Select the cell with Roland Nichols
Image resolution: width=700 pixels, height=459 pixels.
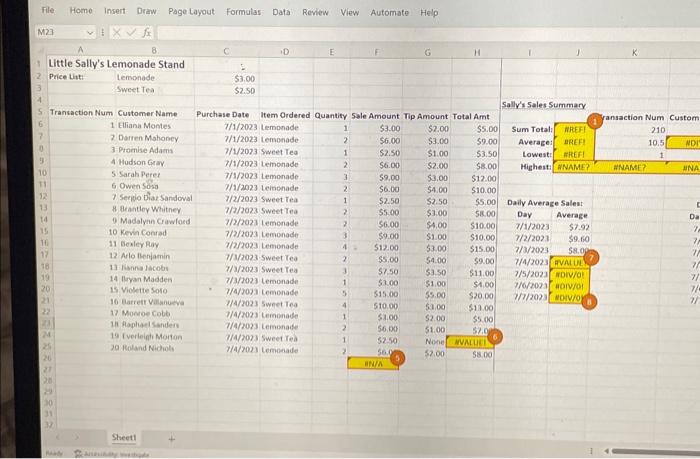pos(149,348)
